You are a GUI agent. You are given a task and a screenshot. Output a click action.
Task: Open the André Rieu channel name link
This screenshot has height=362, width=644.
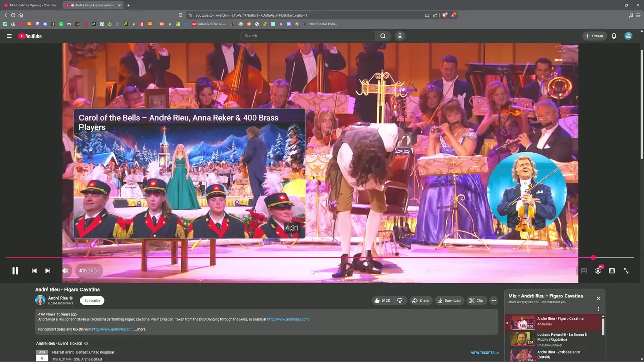[x=58, y=298]
